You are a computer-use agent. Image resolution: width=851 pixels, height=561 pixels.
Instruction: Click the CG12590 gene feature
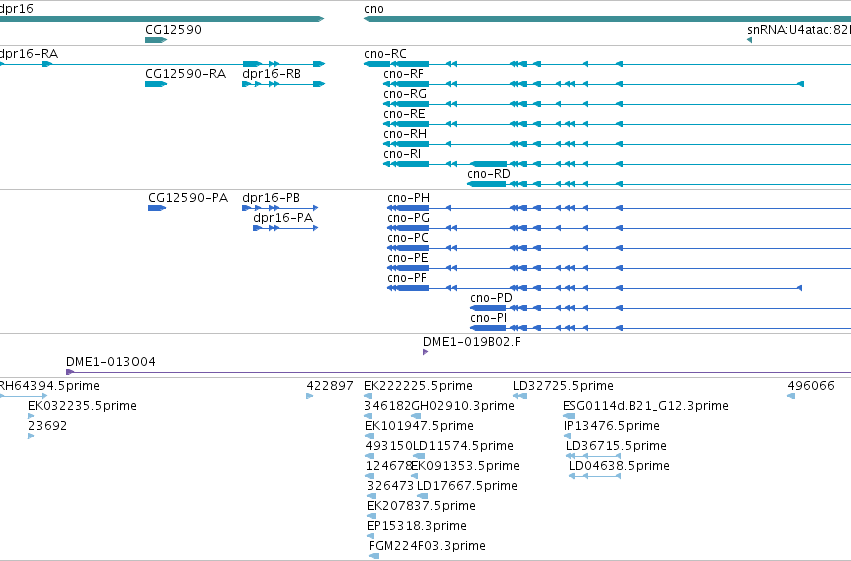coord(156,40)
